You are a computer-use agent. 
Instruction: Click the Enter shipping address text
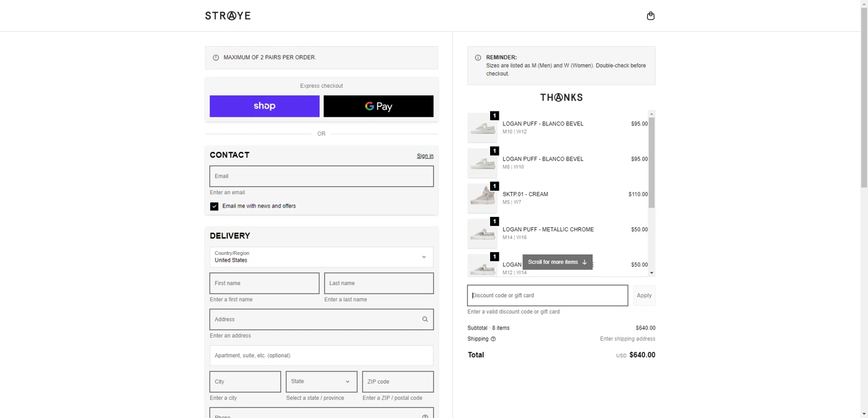628,339
